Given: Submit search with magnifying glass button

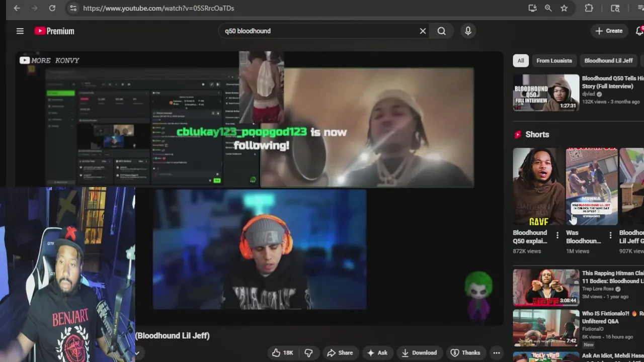Looking at the screenshot, I should point(441,31).
